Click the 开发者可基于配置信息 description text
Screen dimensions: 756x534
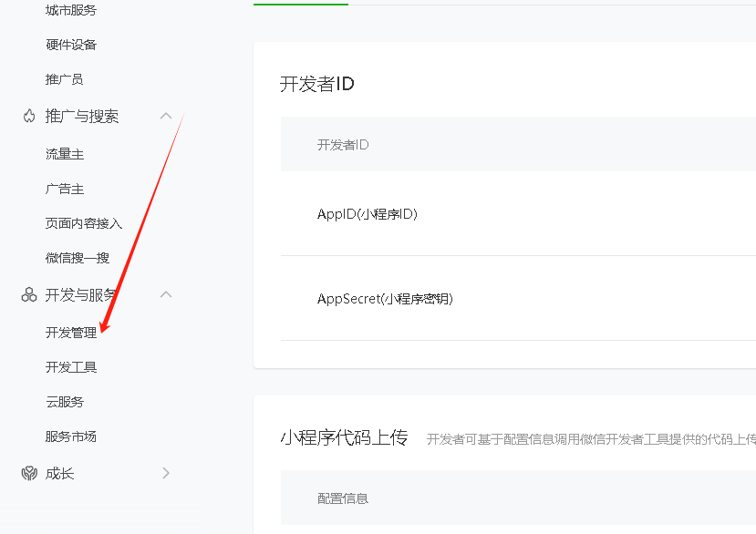pos(591,439)
